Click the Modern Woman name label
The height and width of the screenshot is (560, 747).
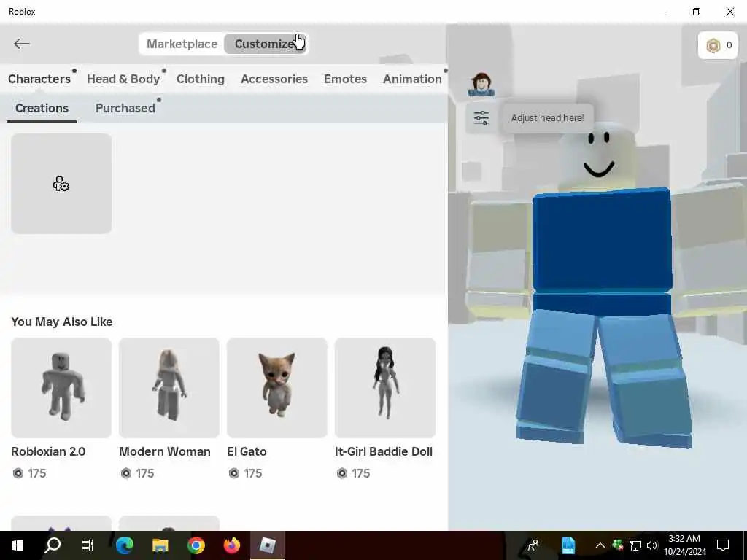(x=164, y=451)
